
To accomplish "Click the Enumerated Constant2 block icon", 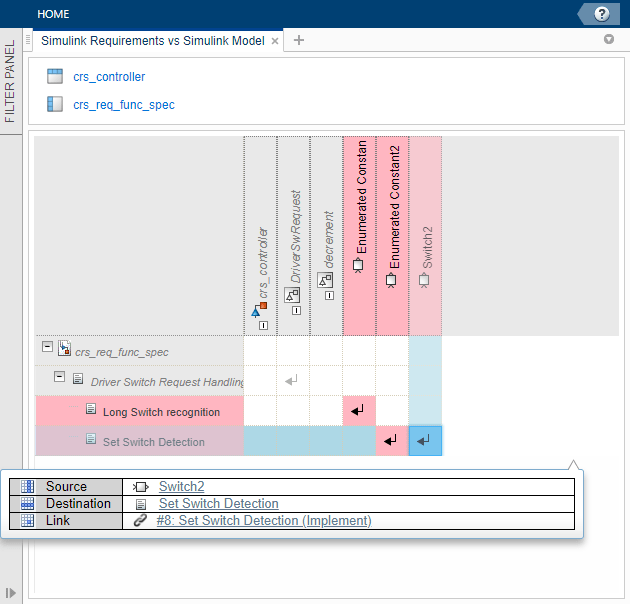I will [x=391, y=280].
